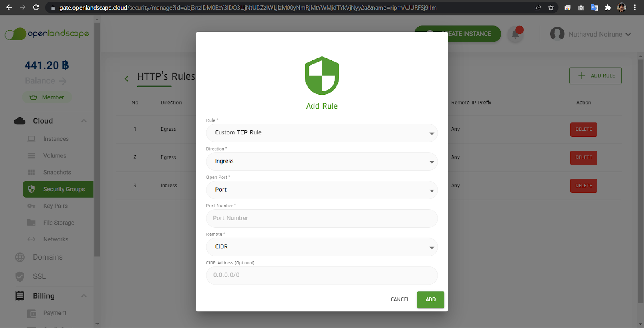Open Domains in the sidebar
Viewport: 644px width, 328px height.
click(47, 257)
